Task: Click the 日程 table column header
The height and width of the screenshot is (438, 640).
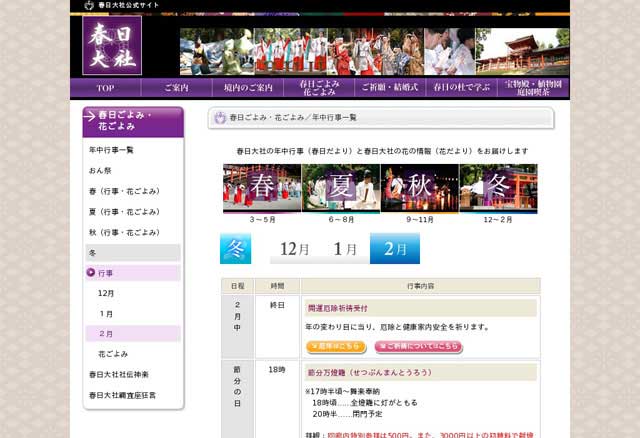Action: tap(238, 286)
